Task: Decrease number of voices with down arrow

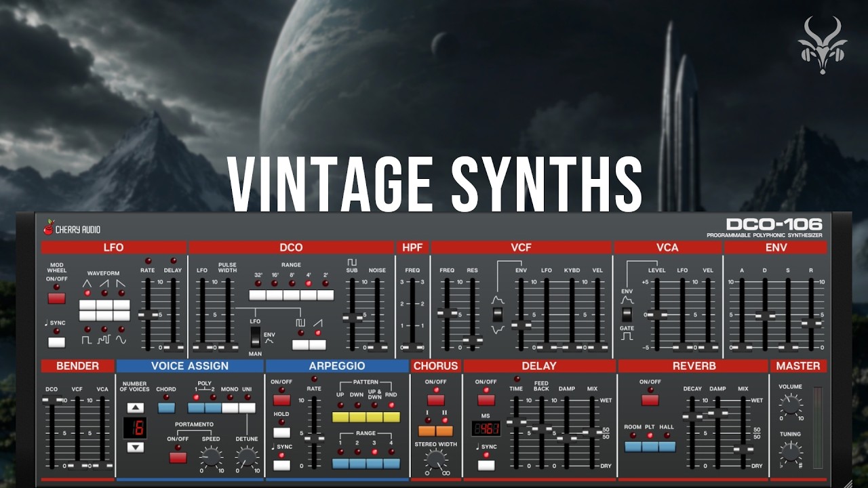Action: coord(136,447)
